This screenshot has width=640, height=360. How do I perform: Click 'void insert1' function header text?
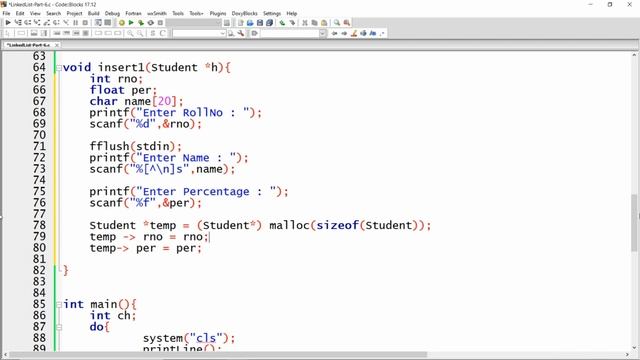click(104, 67)
